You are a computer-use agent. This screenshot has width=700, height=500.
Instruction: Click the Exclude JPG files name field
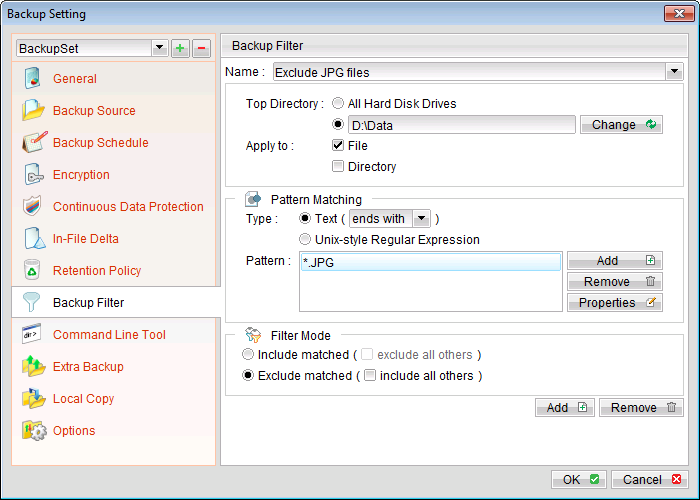470,72
